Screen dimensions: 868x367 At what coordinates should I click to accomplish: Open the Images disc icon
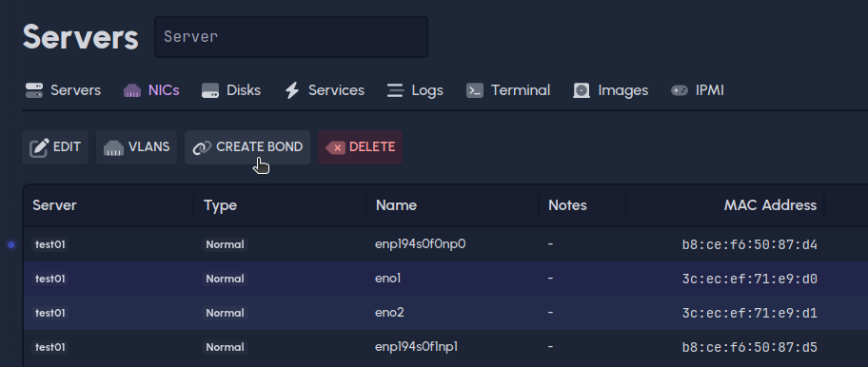pyautogui.click(x=582, y=90)
